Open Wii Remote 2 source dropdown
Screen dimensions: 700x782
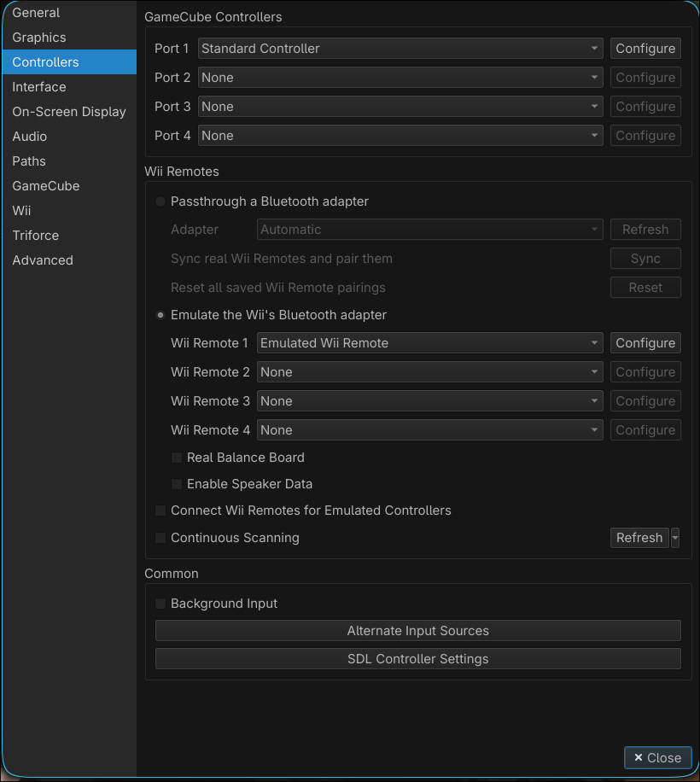[429, 372]
